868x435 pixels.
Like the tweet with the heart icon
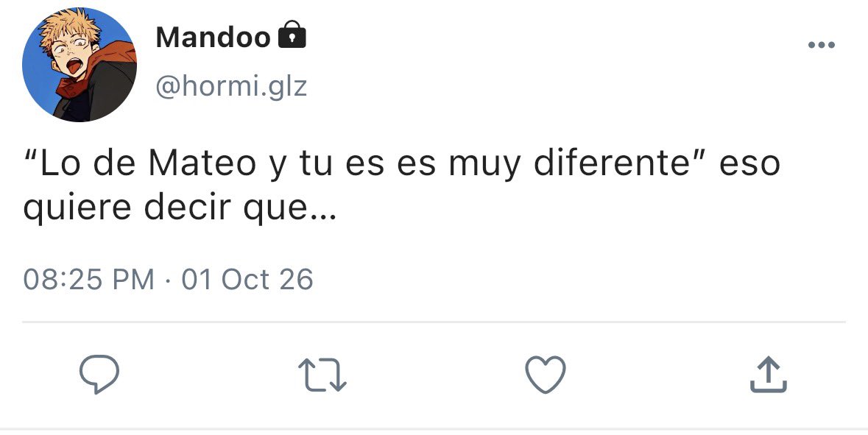click(546, 375)
